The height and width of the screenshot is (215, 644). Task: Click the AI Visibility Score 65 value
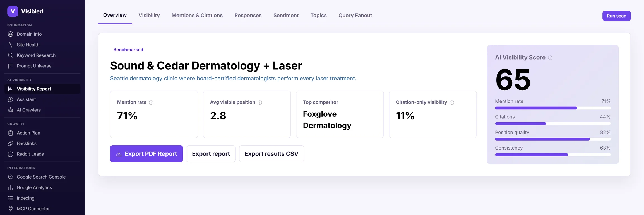[x=513, y=80]
